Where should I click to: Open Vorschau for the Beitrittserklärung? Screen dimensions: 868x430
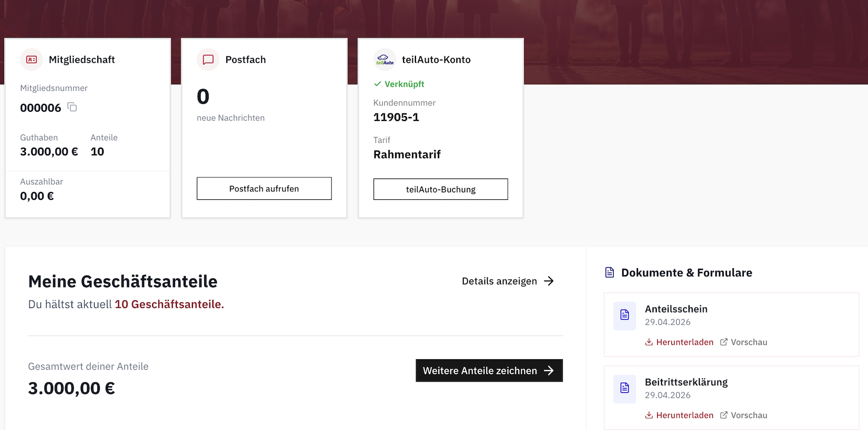pyautogui.click(x=749, y=415)
